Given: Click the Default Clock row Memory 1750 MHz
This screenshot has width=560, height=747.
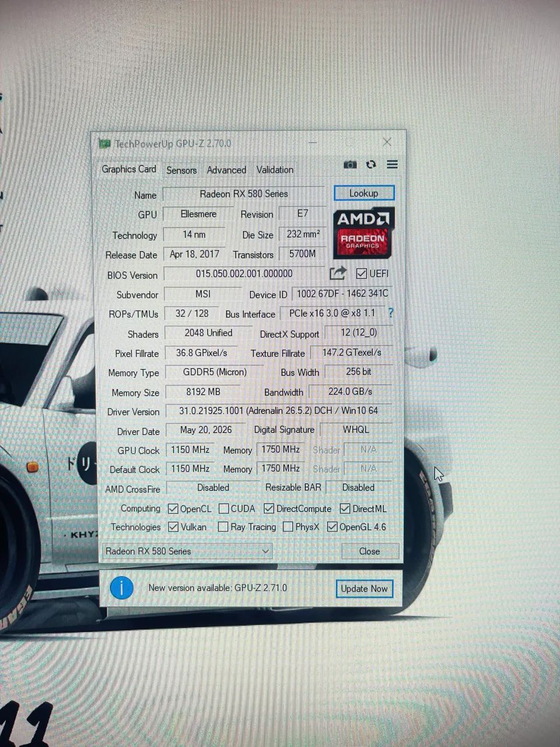Looking at the screenshot, I should (280, 469).
